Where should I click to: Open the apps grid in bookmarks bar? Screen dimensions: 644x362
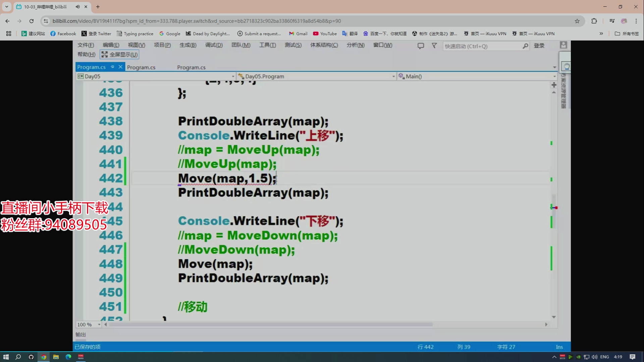point(9,34)
